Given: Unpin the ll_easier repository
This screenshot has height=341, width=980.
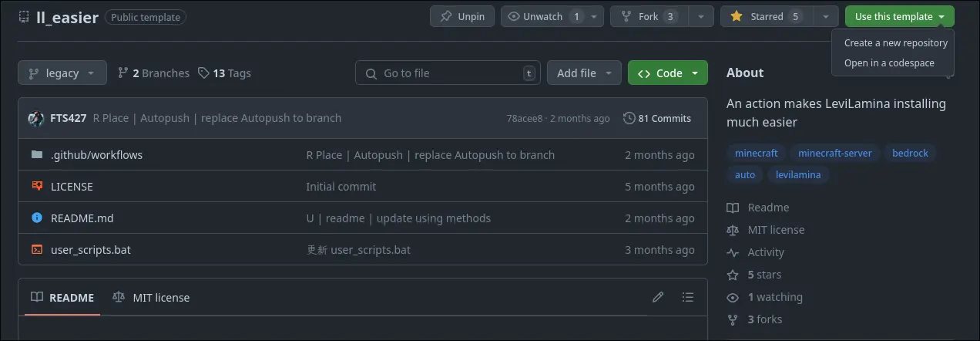Looking at the screenshot, I should pyautogui.click(x=462, y=16).
